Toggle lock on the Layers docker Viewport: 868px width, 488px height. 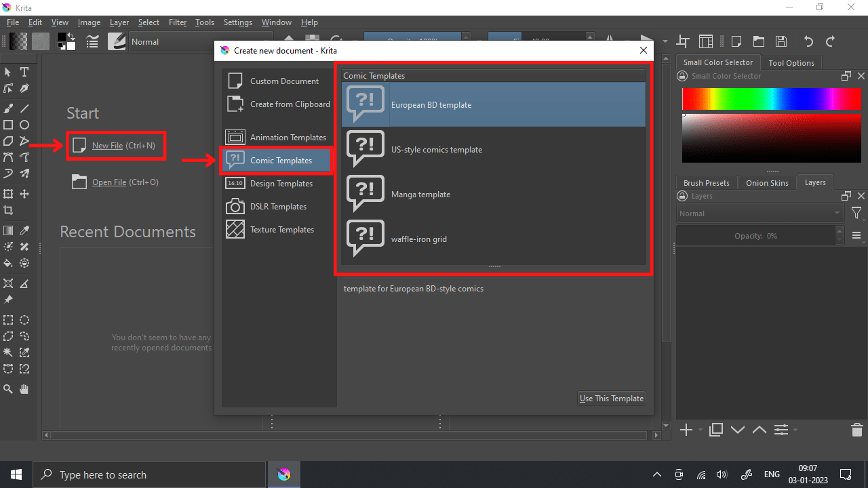point(683,196)
